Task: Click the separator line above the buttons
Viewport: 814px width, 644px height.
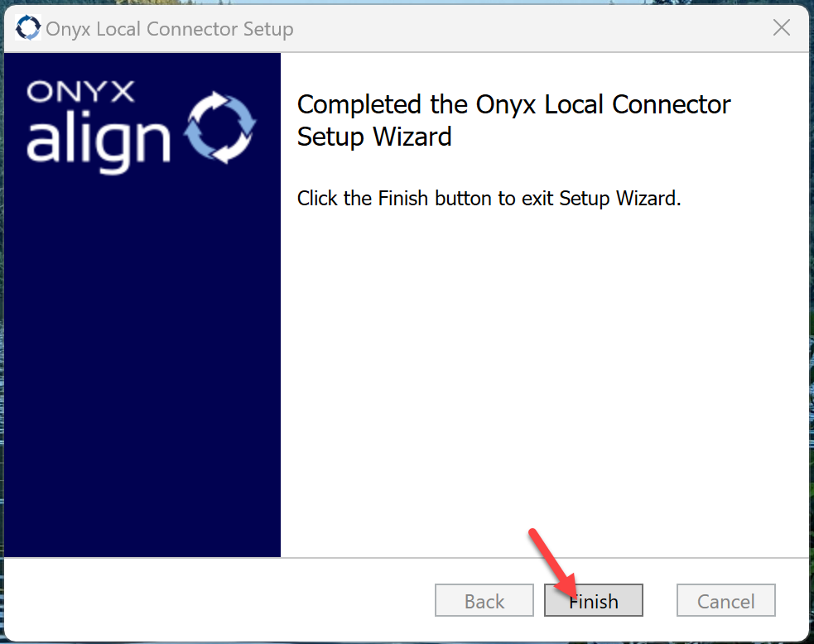Action: coord(407,558)
